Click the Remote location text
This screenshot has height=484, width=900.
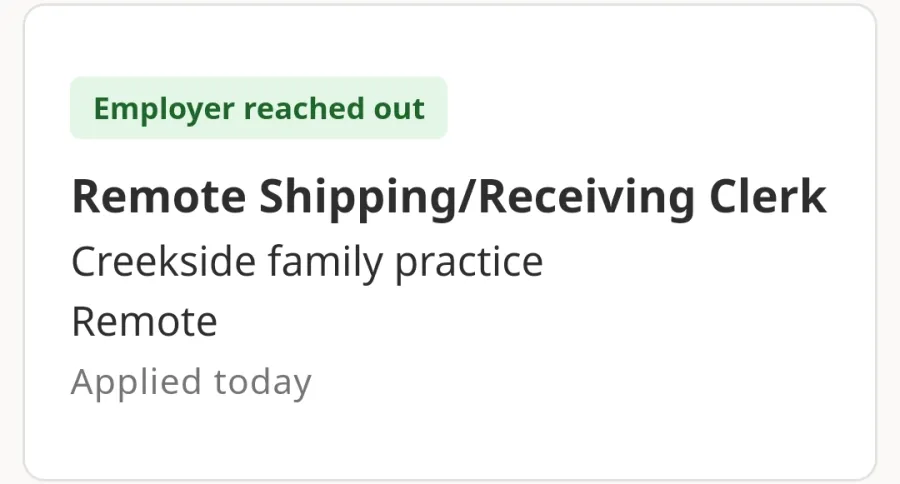click(144, 322)
